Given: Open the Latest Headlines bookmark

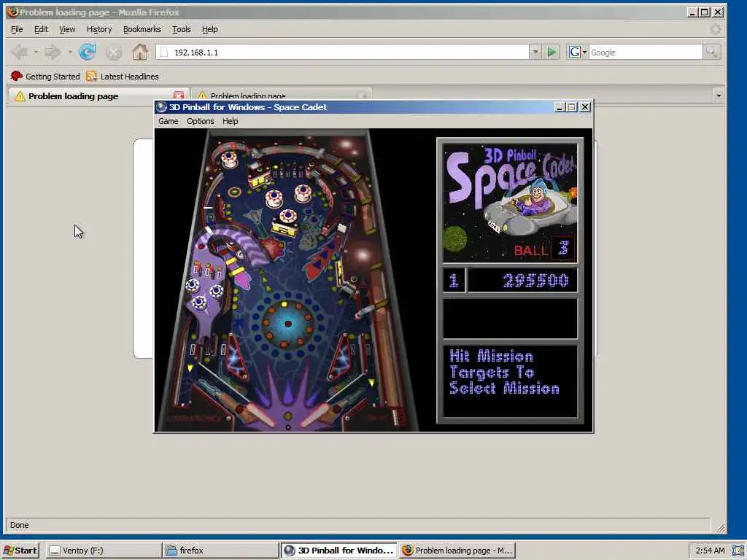Looking at the screenshot, I should (123, 76).
